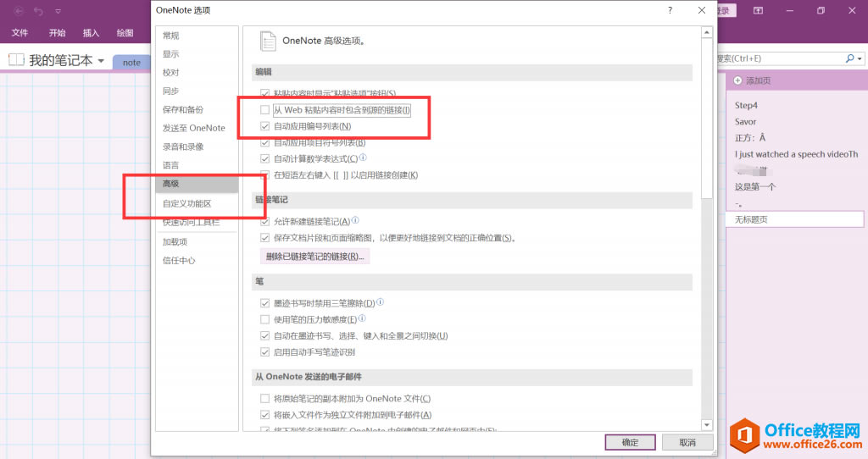The image size is (868, 459).
Task: Click scroll up arrow of options scrollbar
Action: (706, 33)
